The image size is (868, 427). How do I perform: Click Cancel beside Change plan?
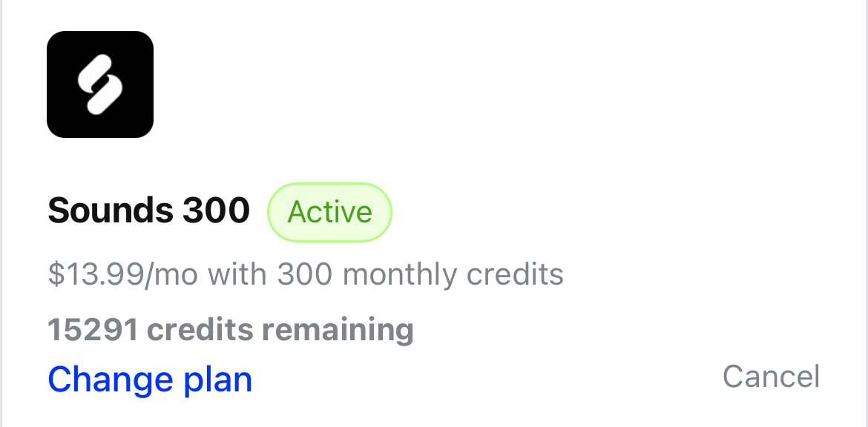(771, 377)
